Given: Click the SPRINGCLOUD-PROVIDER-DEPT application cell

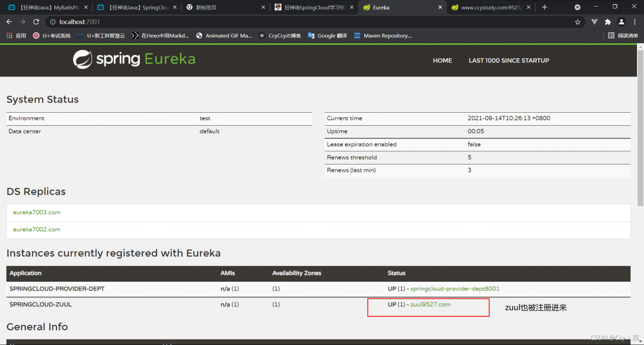Looking at the screenshot, I should click(x=57, y=289).
